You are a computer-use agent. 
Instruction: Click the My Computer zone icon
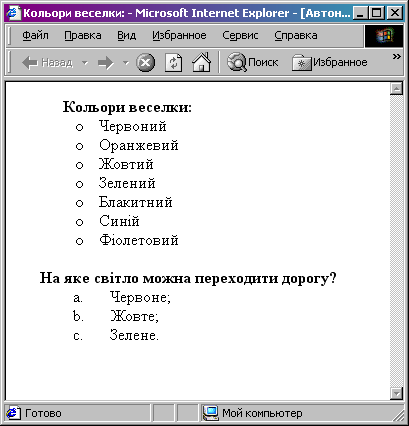click(x=211, y=413)
